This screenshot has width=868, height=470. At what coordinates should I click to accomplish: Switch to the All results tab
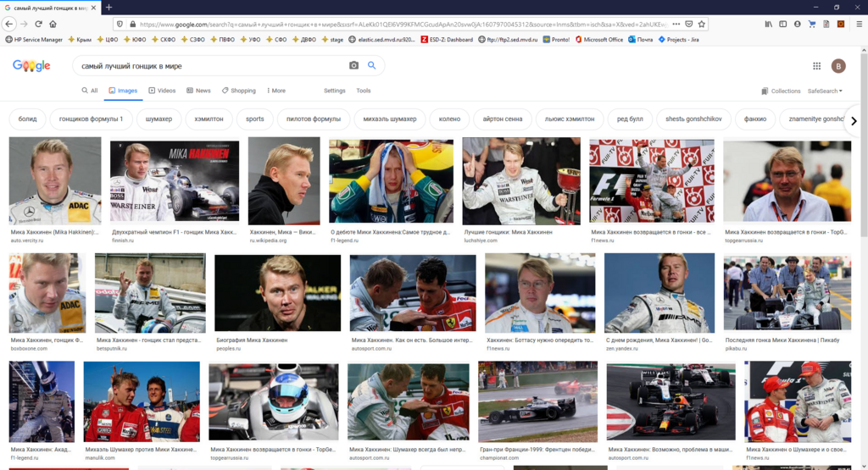tap(90, 91)
